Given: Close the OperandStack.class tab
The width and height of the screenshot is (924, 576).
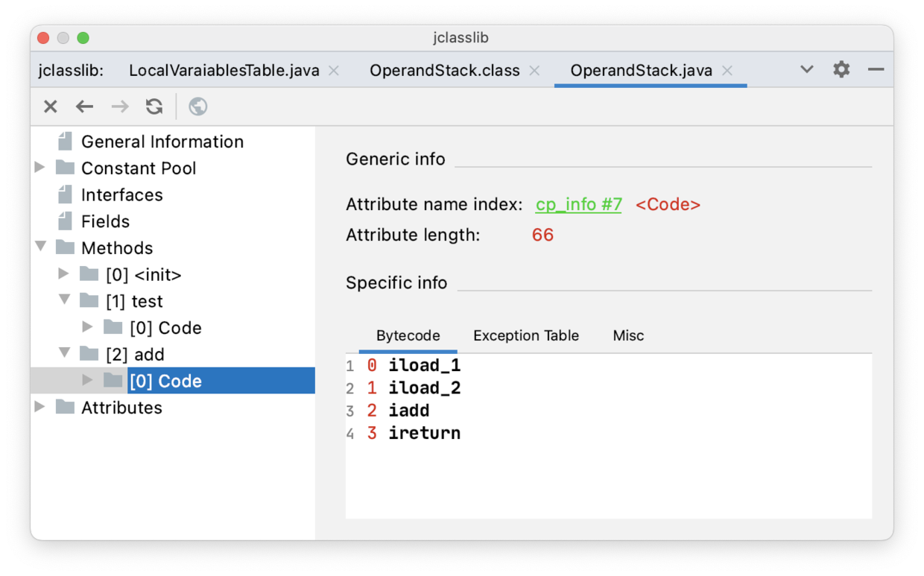Looking at the screenshot, I should pos(534,71).
